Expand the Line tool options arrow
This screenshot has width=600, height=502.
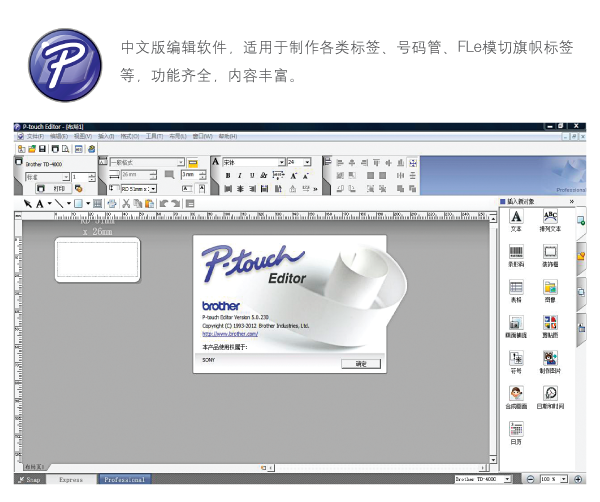pos(68,204)
